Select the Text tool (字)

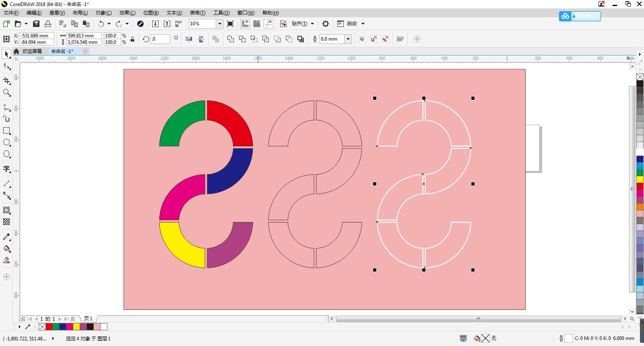pos(6,169)
